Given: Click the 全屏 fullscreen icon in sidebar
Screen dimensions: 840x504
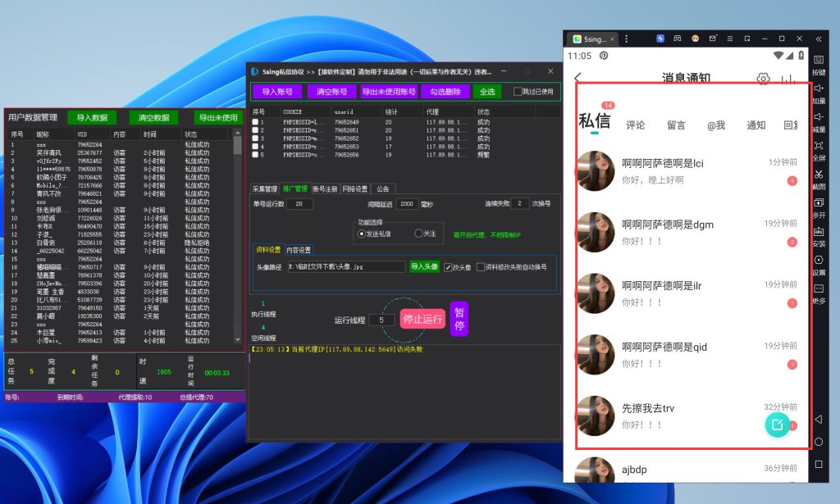Looking at the screenshot, I should 818,145.
